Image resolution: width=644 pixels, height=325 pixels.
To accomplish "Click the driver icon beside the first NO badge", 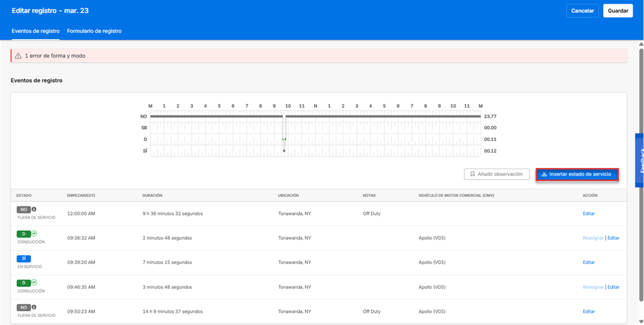I will pos(34,209).
